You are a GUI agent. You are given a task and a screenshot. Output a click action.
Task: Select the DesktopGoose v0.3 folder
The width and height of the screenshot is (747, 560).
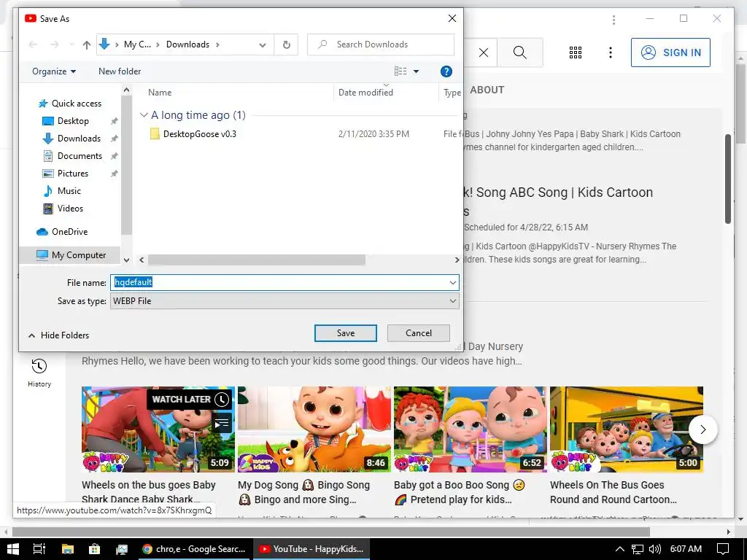[x=200, y=134]
